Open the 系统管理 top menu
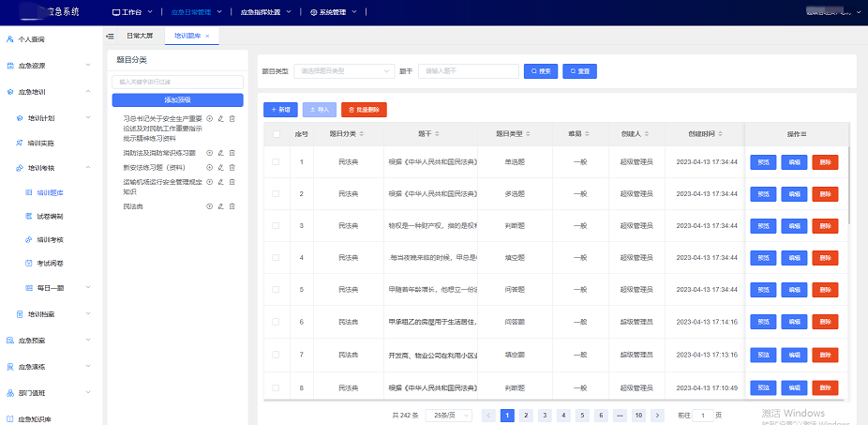Image resolution: width=868 pixels, height=425 pixels. [x=334, y=11]
